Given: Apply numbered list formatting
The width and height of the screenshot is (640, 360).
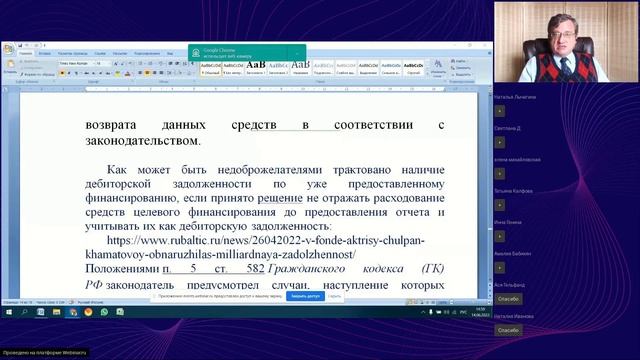Looking at the screenshot, I should coord(150,64).
